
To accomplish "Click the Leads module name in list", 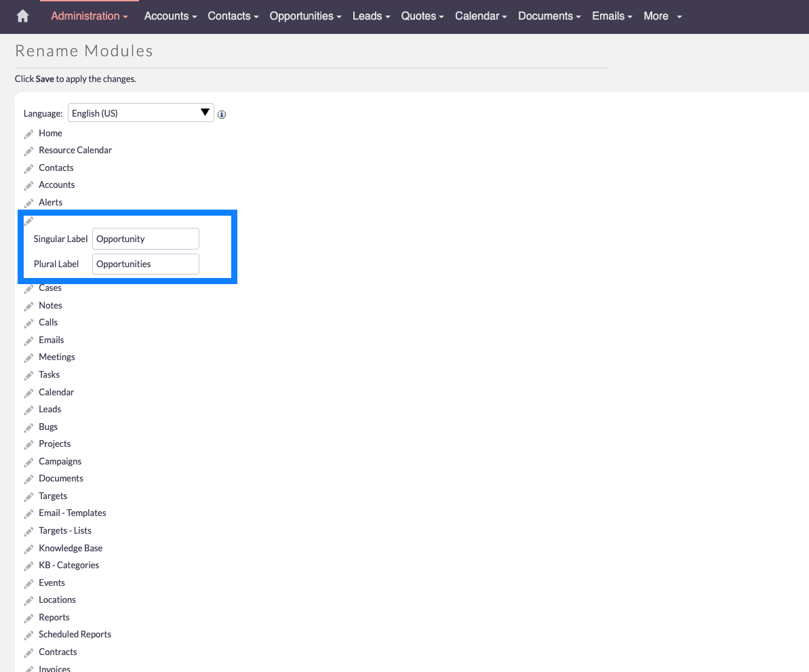I will [50, 409].
